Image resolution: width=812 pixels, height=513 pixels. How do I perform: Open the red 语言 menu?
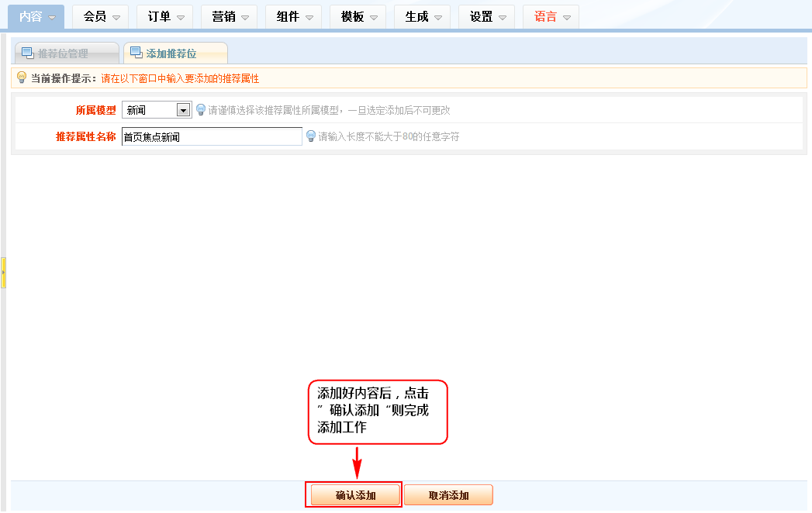coord(551,16)
